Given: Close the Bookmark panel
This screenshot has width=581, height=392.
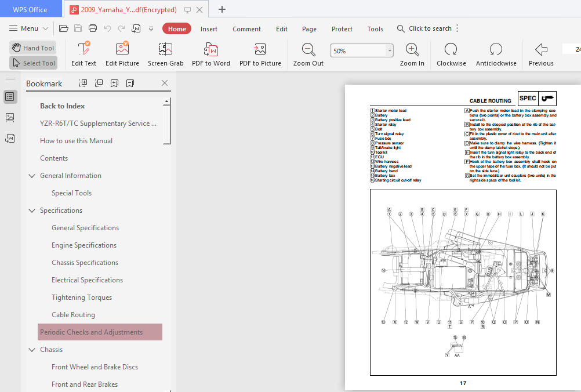Looking at the screenshot, I should click(x=165, y=83).
